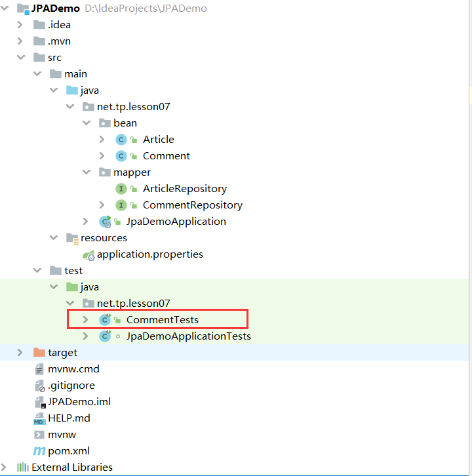This screenshot has width=472, height=476.
Task: Expand the .idea folder
Action: pos(20,25)
